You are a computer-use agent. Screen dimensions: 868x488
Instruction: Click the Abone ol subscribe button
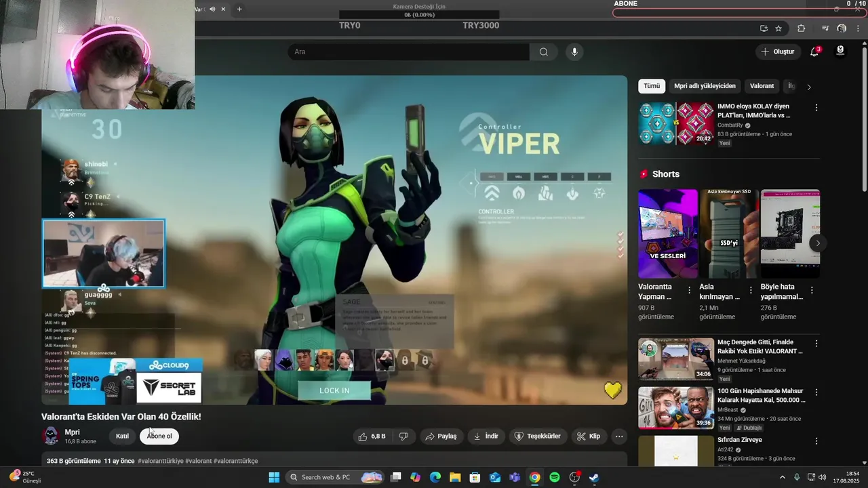[159, 436]
